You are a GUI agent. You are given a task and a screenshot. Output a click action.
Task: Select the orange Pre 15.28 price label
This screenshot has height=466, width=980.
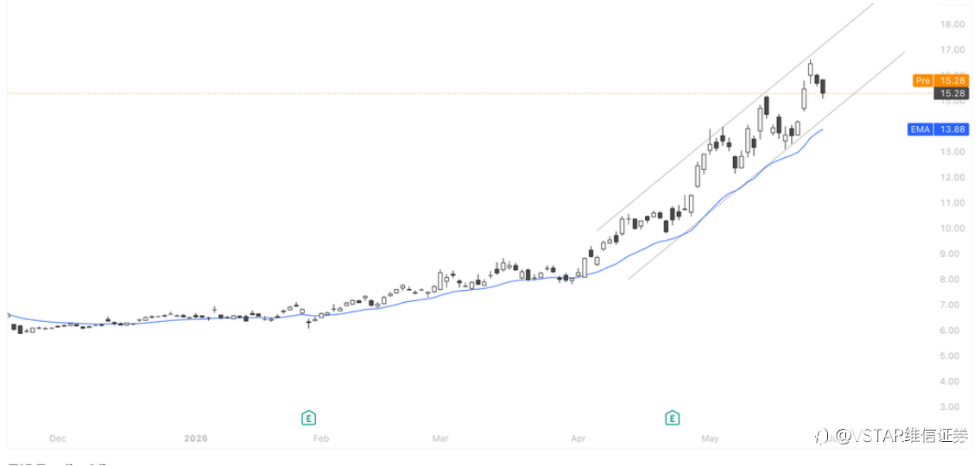[940, 80]
